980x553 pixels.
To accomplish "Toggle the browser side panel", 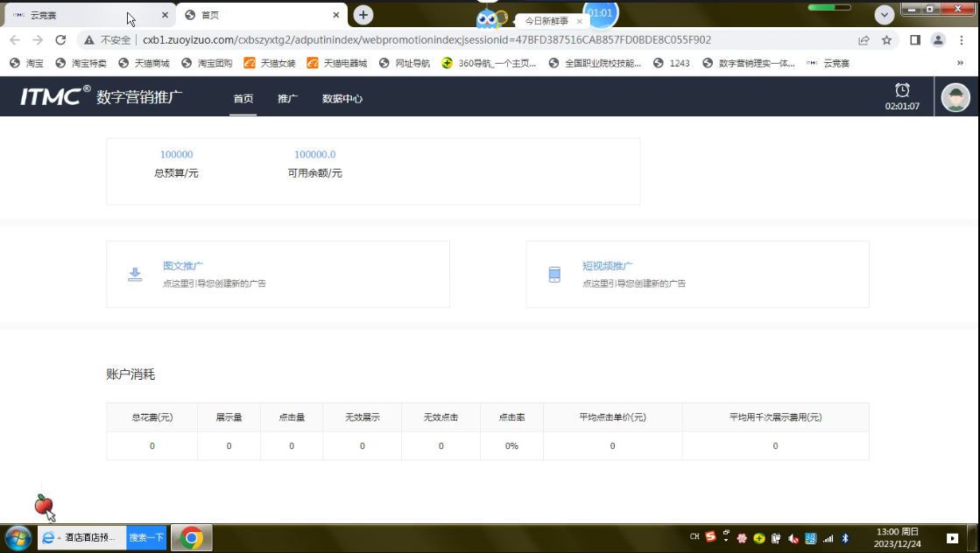I will click(x=915, y=40).
